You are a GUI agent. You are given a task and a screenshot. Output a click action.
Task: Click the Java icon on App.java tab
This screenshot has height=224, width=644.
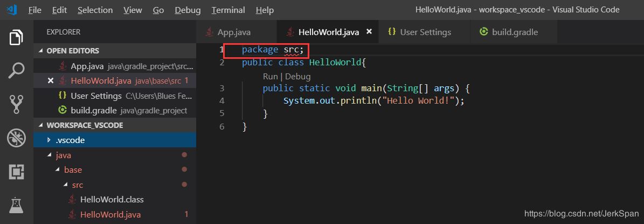(210, 32)
